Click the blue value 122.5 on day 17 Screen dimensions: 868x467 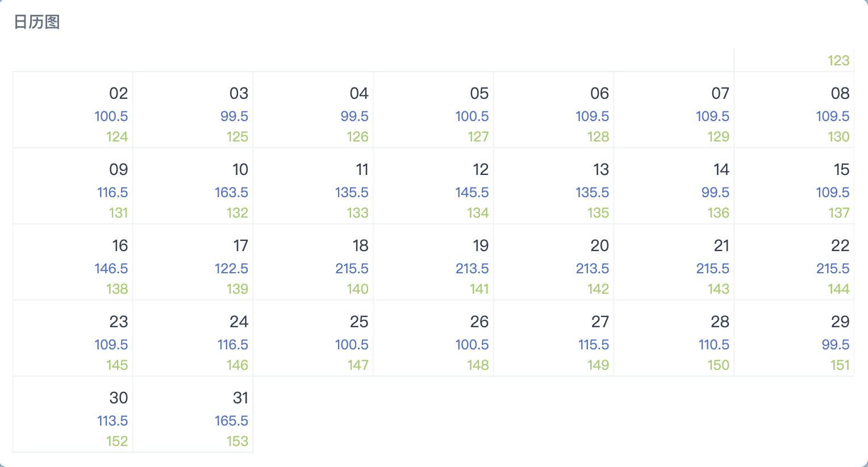(231, 269)
